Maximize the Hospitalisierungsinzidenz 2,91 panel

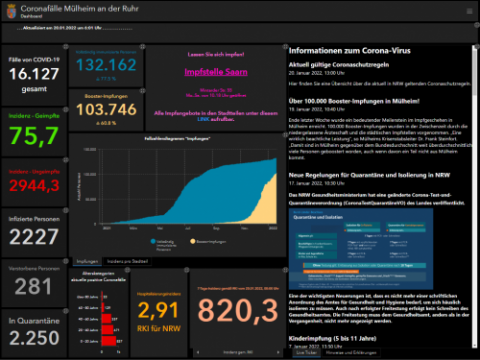pyautogui.click(x=187, y=270)
